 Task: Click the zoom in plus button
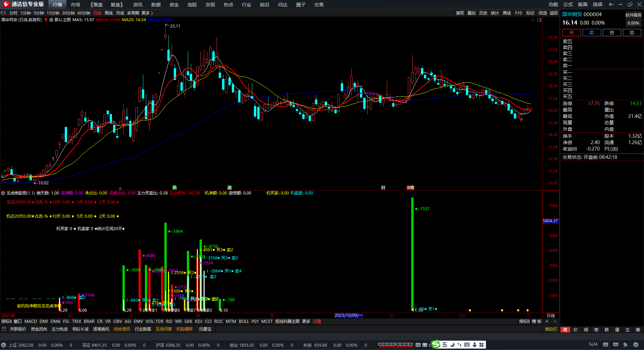tap(547, 321)
